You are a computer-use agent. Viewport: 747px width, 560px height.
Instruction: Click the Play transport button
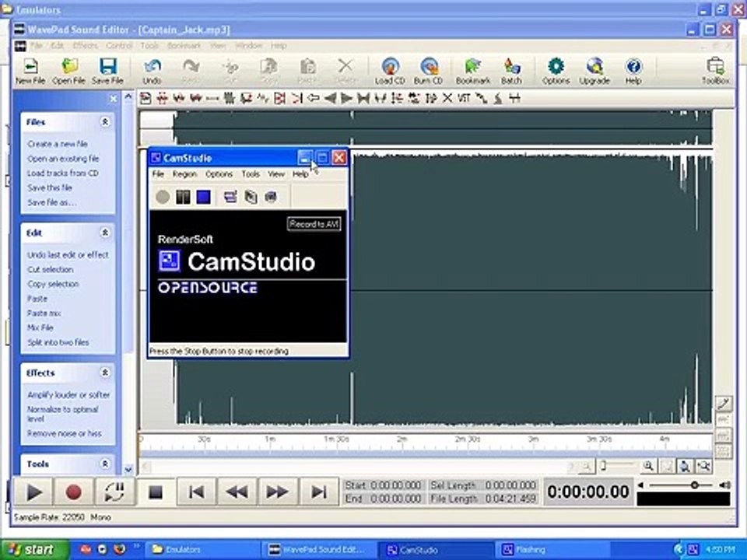tap(33, 492)
